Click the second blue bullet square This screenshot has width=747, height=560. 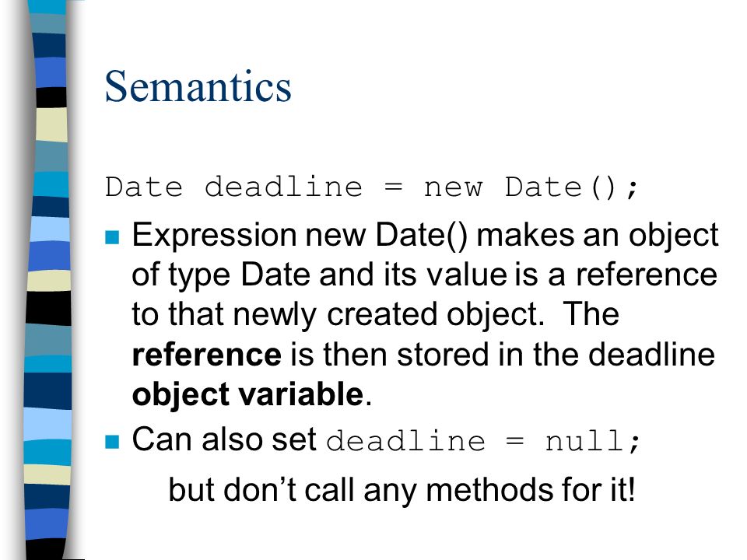[112, 442]
